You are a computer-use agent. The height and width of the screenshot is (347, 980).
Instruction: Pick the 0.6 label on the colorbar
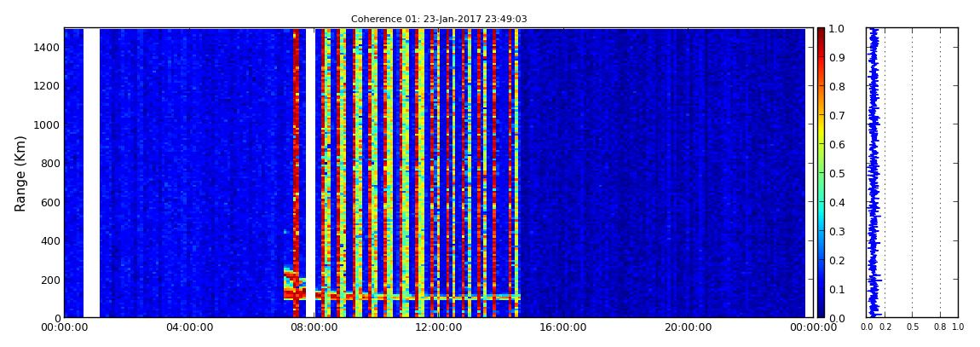pos(837,144)
